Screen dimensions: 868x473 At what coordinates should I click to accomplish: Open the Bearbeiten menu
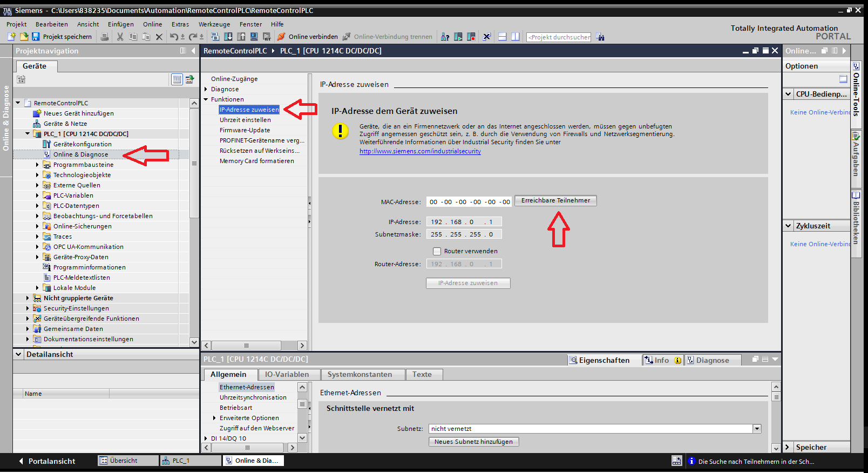click(52, 24)
